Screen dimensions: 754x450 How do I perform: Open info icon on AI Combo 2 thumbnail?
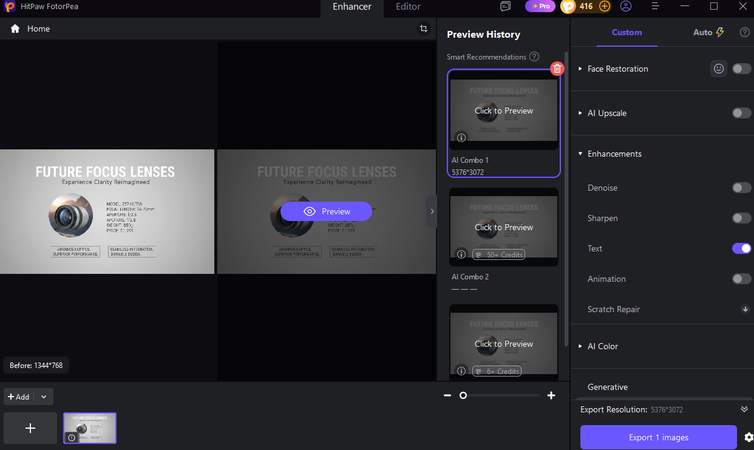point(461,254)
